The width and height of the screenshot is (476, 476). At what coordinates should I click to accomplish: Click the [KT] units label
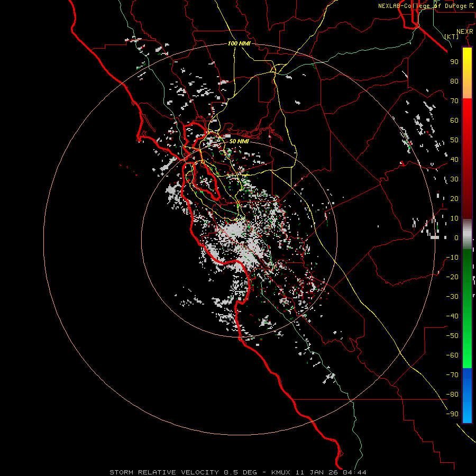[x=452, y=36]
